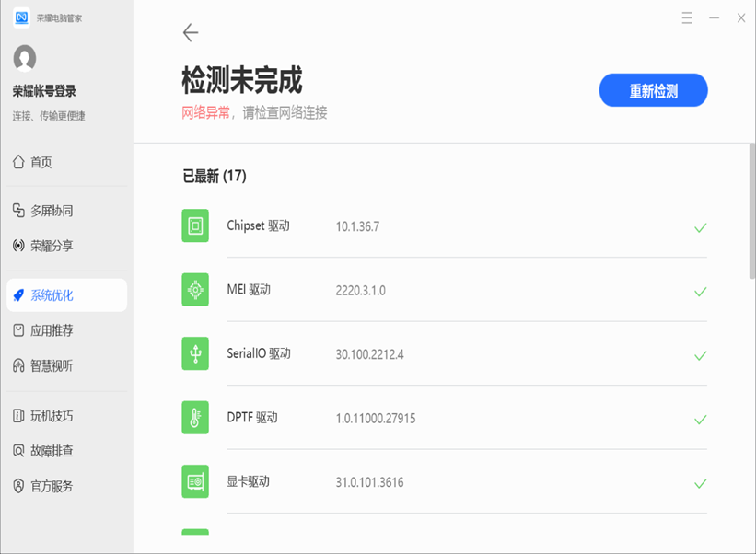Click the back arrow icon
The image size is (756, 554).
191,33
